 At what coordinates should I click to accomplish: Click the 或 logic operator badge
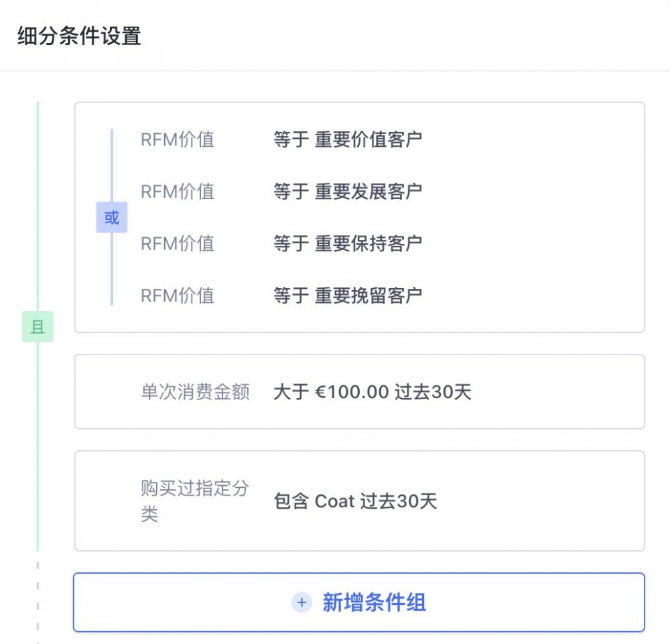coord(111,217)
